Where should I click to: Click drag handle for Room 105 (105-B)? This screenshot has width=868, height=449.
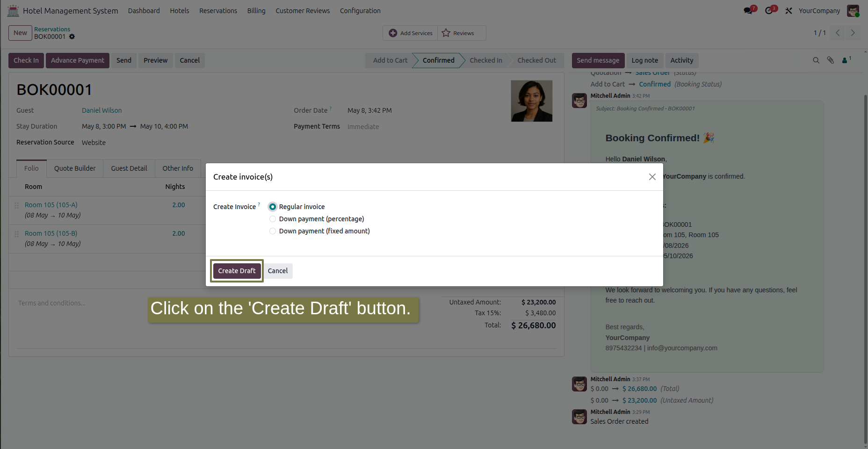coord(16,234)
